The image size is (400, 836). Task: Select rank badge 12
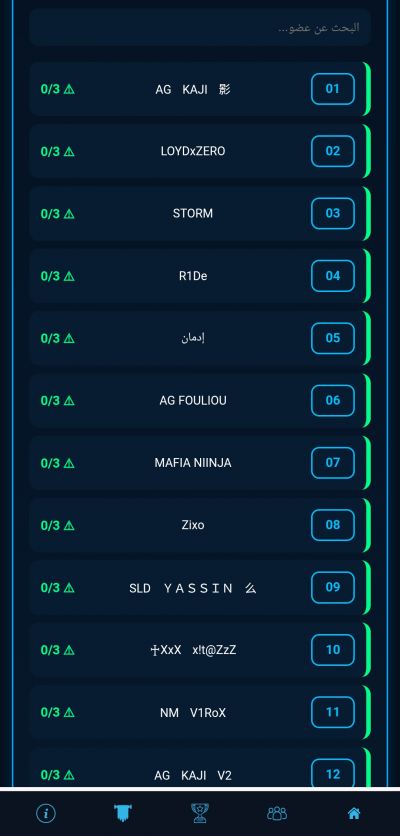333,774
